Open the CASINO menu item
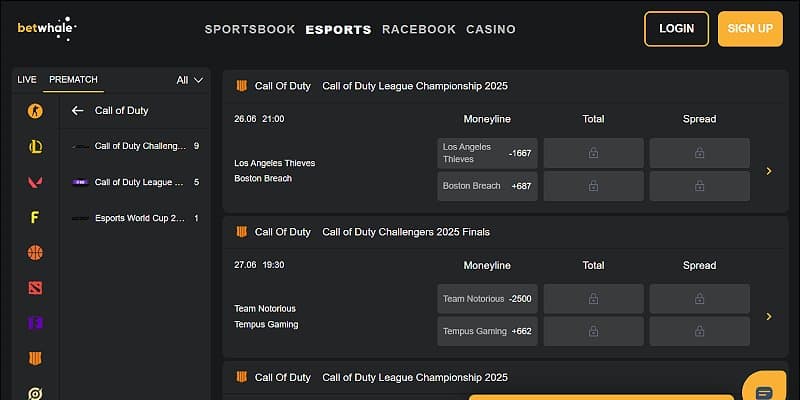Viewport: 800px width, 400px height. [x=491, y=29]
